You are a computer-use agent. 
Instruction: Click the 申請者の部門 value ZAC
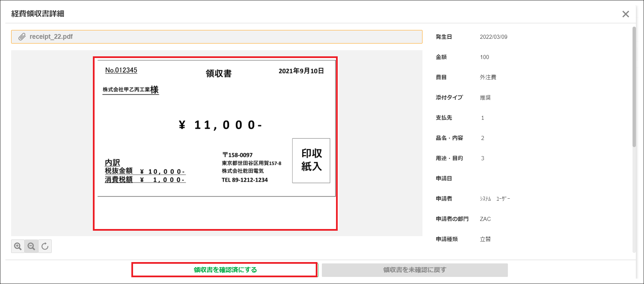485,219
